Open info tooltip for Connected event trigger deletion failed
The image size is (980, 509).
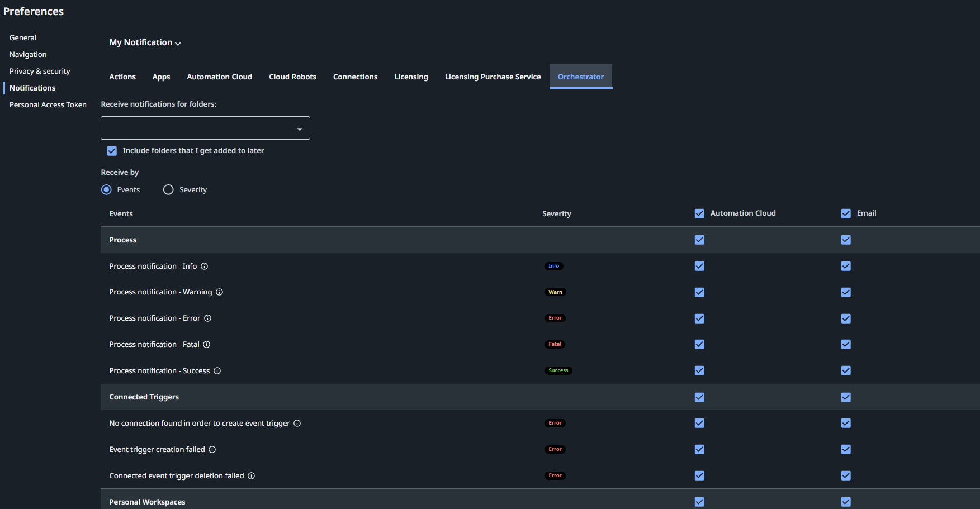(252, 475)
